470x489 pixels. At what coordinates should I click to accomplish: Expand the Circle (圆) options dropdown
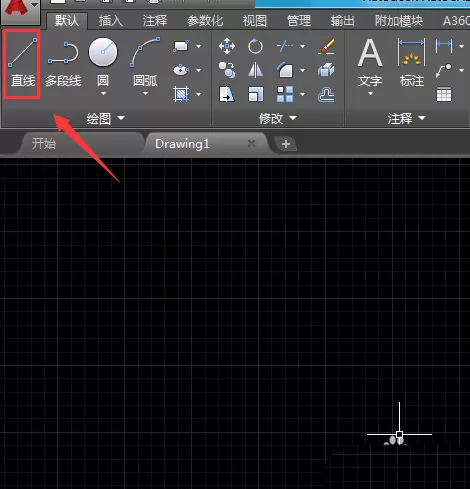(x=103, y=94)
